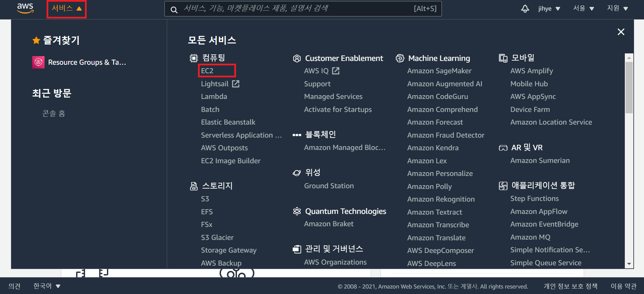Open the EC2 service
This screenshot has height=294, width=644.
(207, 71)
